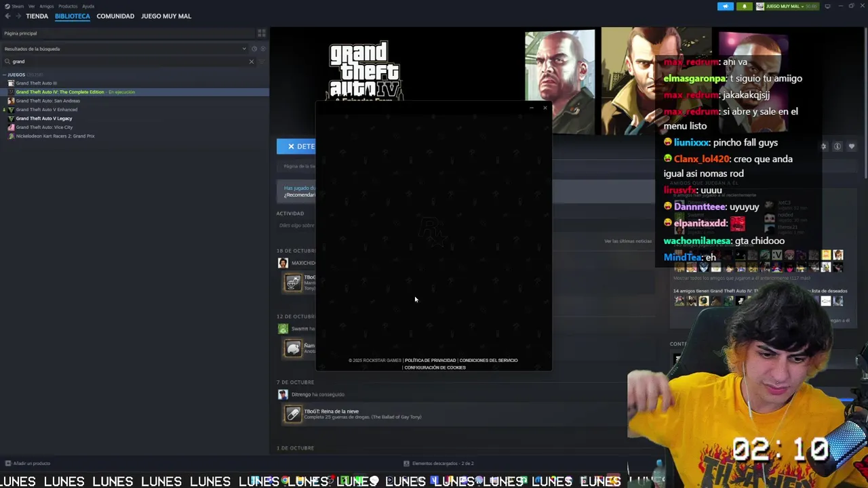Click the blue DETENER stop button
Image resolution: width=868 pixels, height=488 pixels.
296,146
